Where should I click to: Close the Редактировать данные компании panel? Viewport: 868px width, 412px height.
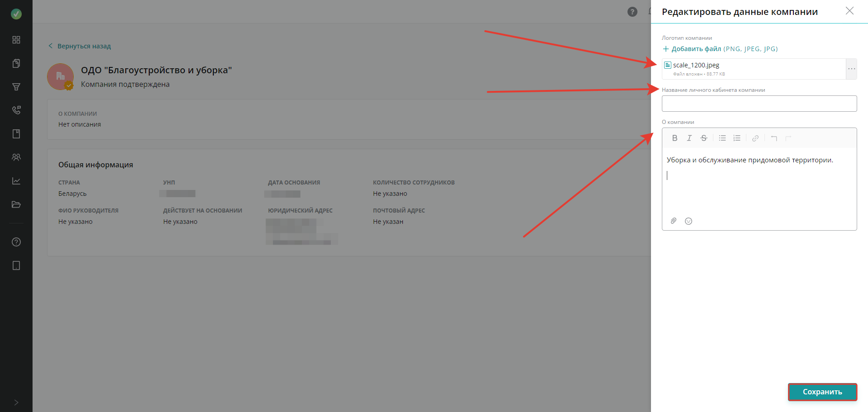tap(849, 11)
